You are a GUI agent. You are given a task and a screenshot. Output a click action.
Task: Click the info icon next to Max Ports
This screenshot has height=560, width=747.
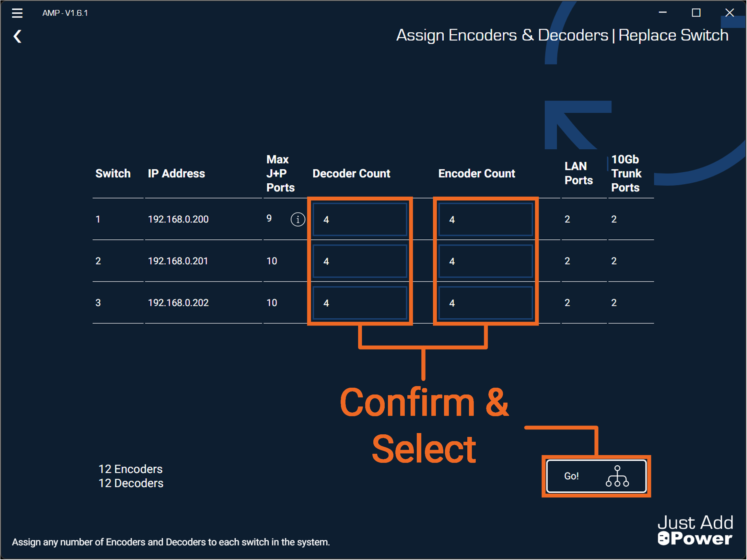pyautogui.click(x=298, y=219)
